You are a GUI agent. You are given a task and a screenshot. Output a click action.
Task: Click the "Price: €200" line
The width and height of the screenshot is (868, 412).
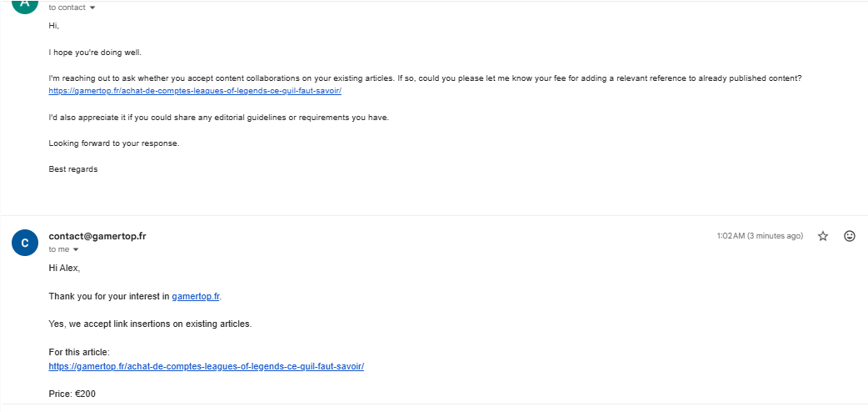(72, 394)
